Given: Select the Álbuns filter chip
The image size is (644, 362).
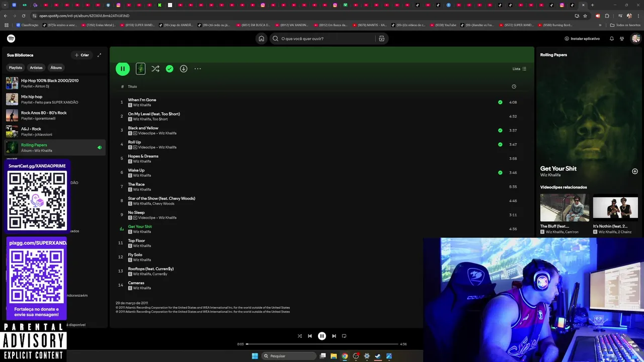Looking at the screenshot, I should 56,67.
